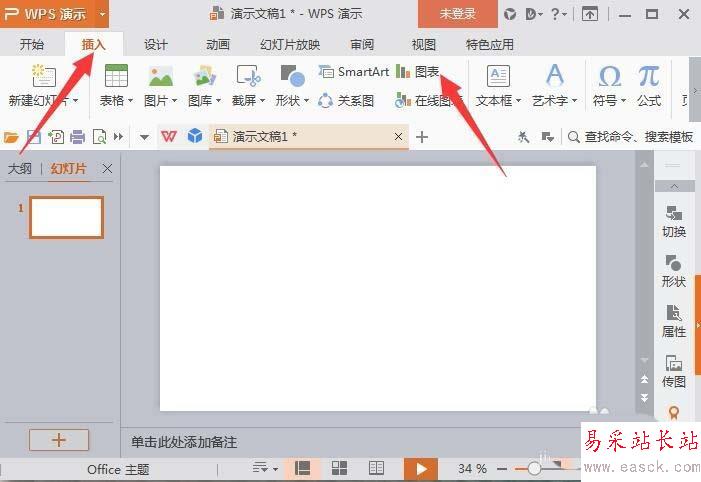Select the 形状 shapes icon in ribbon
This screenshot has height=482, width=701.
point(292,76)
